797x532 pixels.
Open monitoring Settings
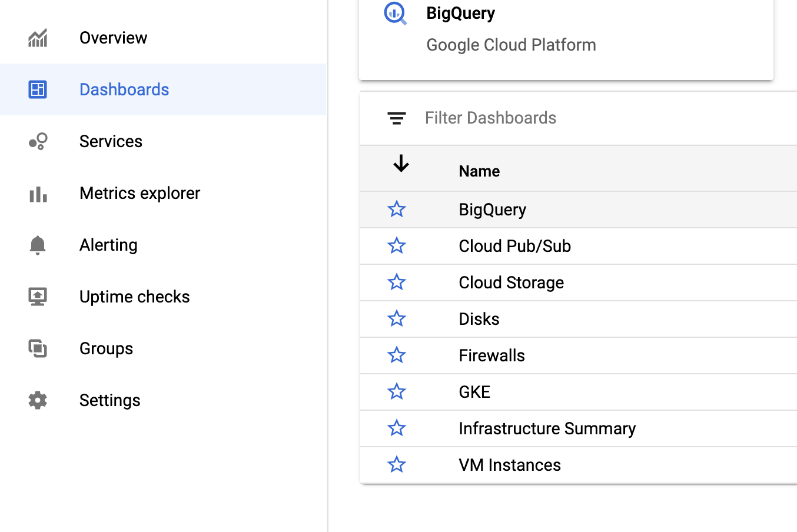pyautogui.click(x=163, y=400)
